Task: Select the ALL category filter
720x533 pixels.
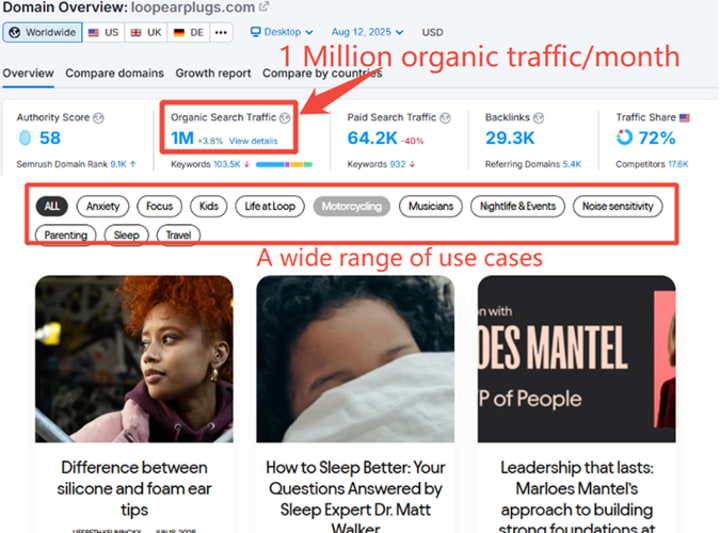Action: point(52,206)
